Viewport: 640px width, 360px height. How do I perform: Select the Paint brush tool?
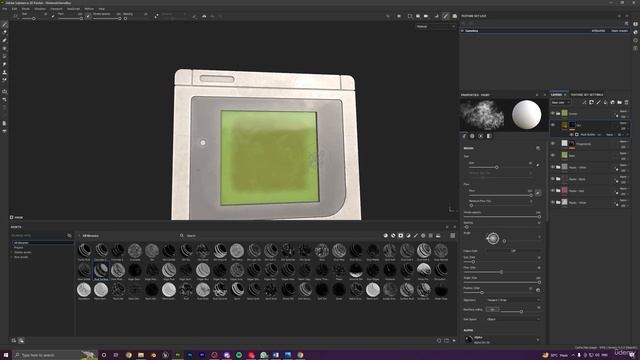coord(4,24)
